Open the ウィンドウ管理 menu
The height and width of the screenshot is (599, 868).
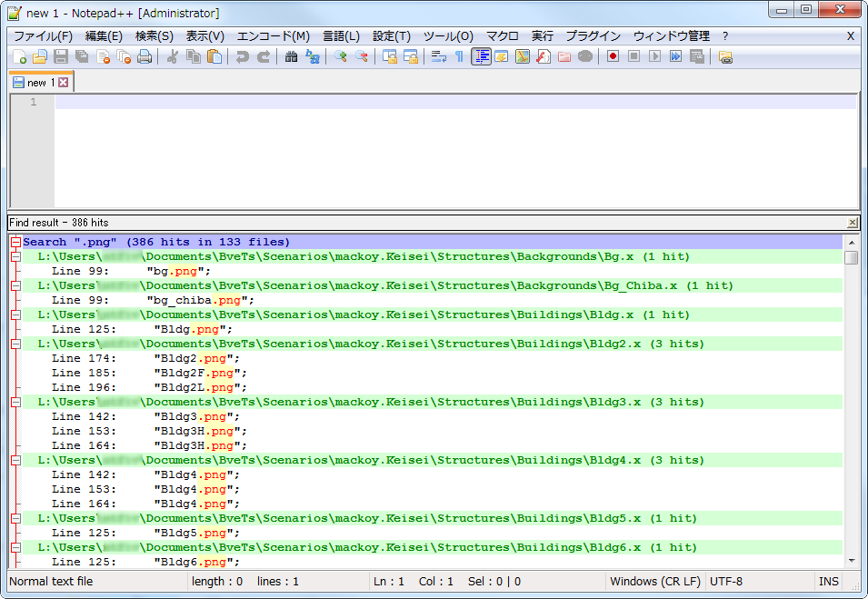[671, 36]
